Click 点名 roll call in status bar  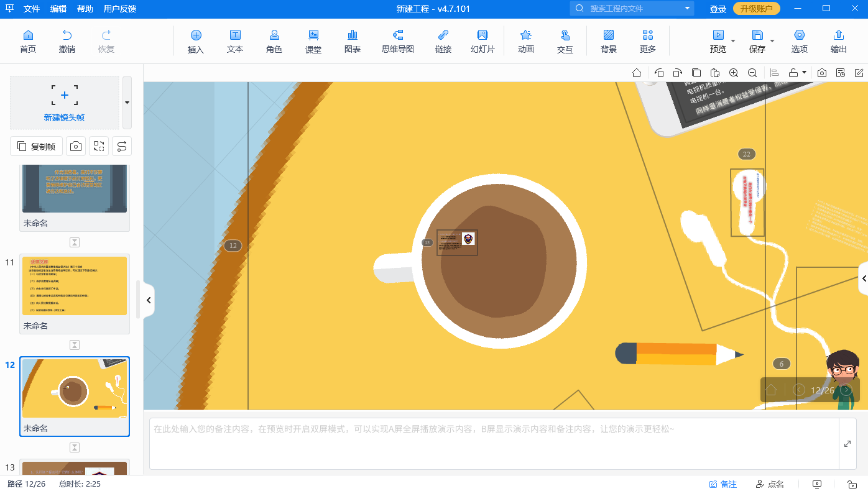[770, 484]
